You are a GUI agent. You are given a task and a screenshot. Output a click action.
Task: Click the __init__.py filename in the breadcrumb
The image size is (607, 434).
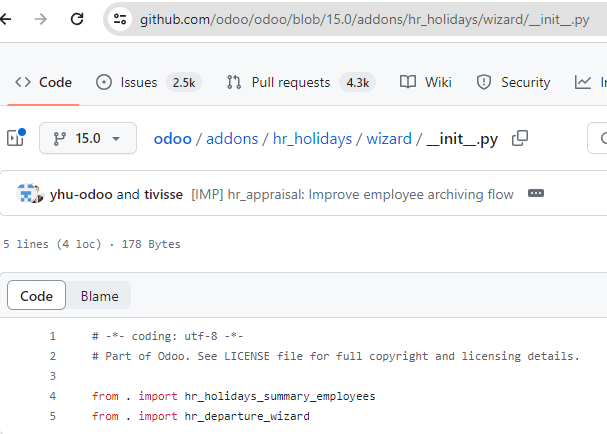point(462,139)
